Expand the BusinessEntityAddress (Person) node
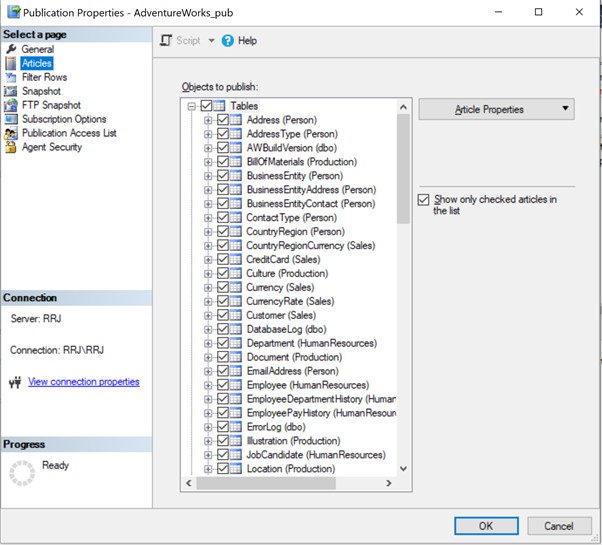This screenshot has height=545, width=602. click(208, 190)
